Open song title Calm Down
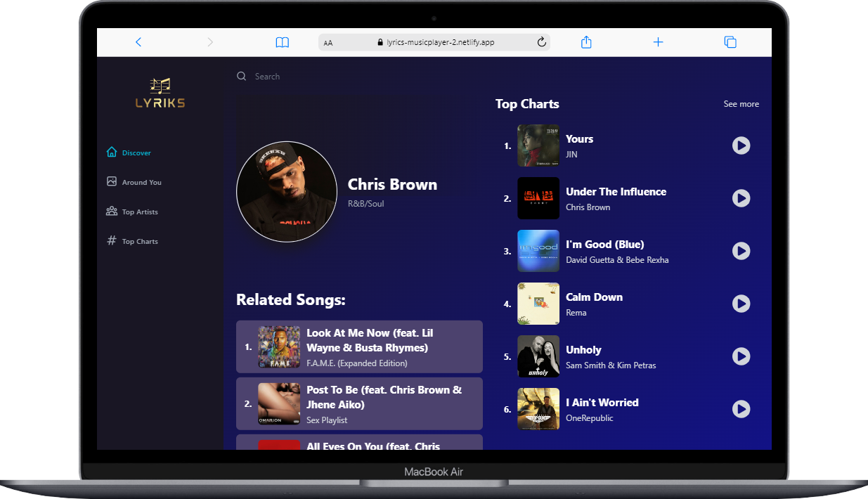The width and height of the screenshot is (868, 499). click(x=594, y=297)
